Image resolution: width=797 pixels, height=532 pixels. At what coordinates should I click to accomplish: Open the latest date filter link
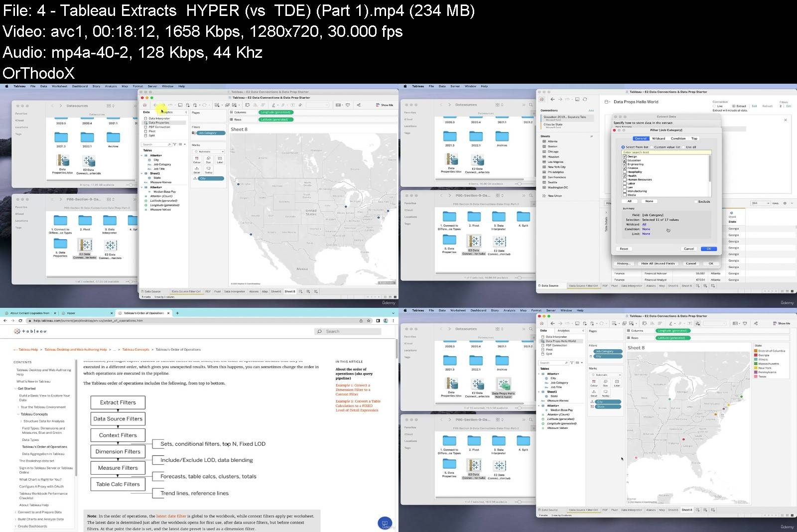(171, 516)
